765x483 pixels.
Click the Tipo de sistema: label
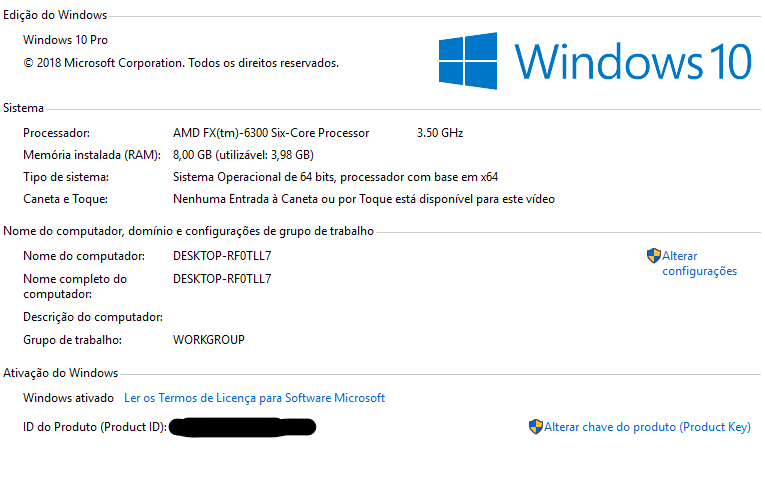(66, 177)
